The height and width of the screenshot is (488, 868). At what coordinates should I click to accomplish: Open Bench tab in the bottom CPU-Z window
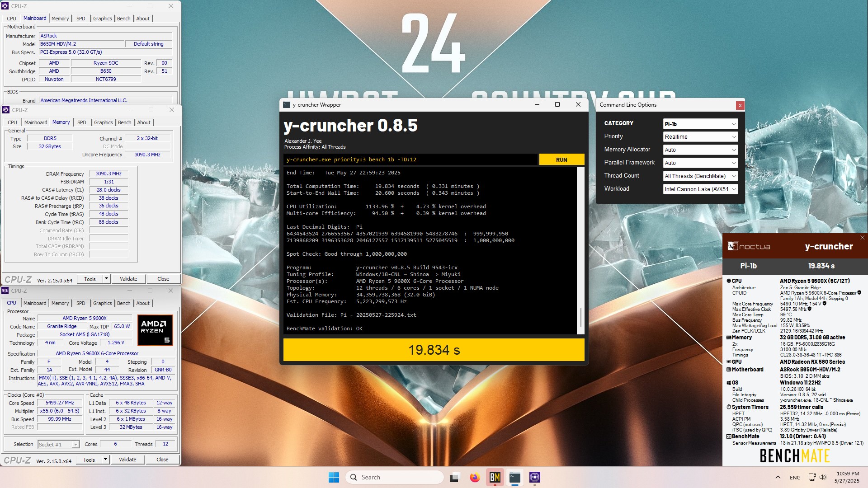coord(123,303)
